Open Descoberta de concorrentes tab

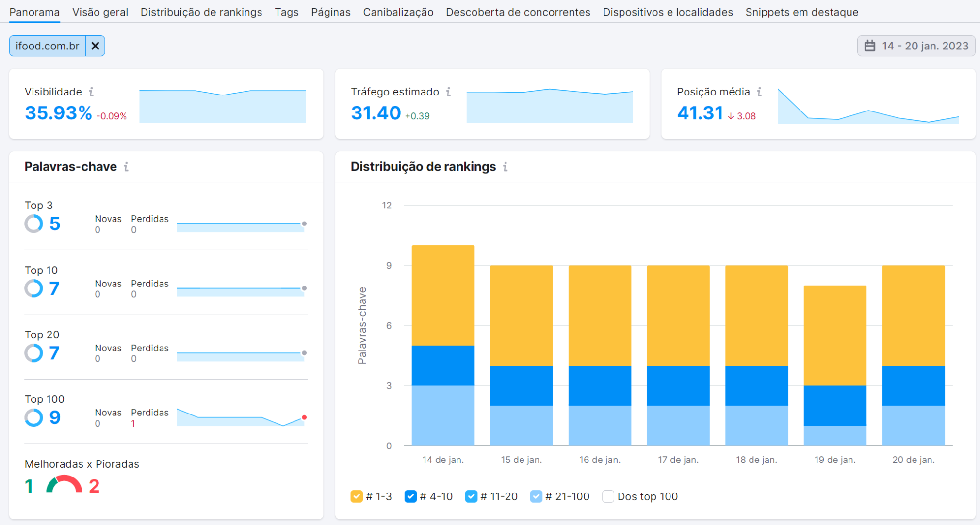point(518,12)
